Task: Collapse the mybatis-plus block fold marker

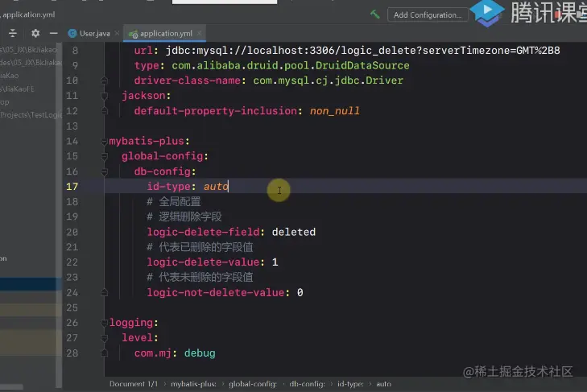Action: click(x=104, y=142)
